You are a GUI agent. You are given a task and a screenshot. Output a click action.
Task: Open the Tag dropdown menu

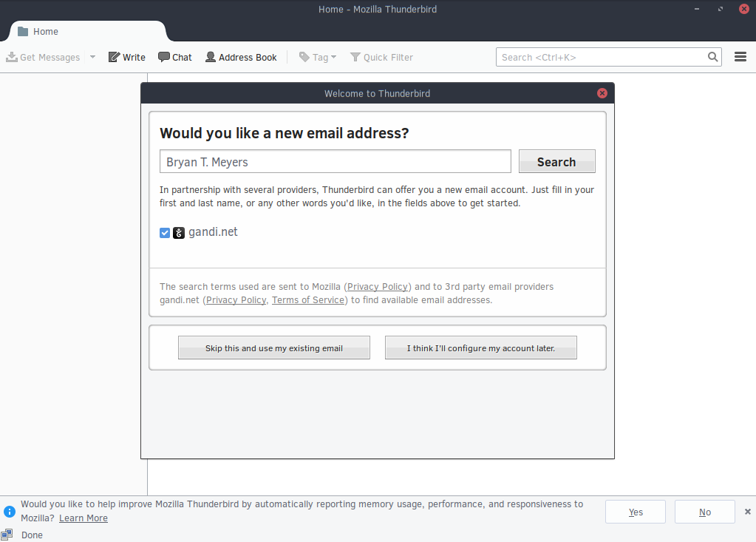click(x=318, y=57)
